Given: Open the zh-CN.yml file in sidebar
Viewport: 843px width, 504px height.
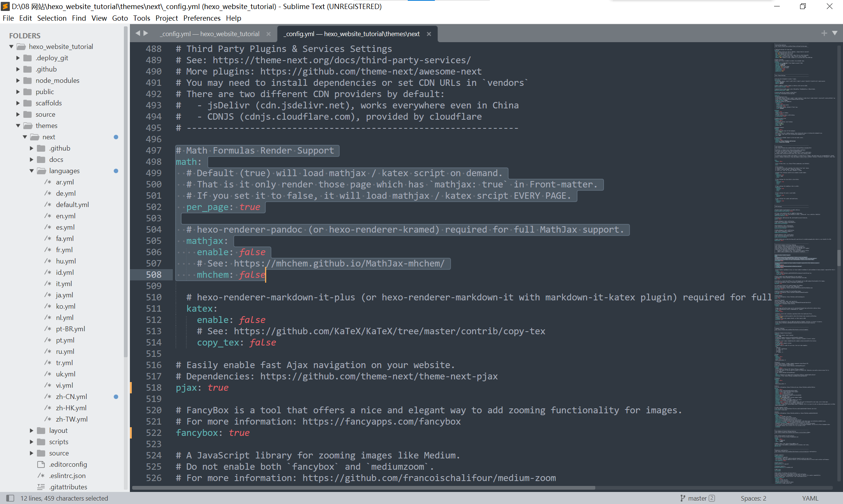Looking at the screenshot, I should pyautogui.click(x=72, y=396).
